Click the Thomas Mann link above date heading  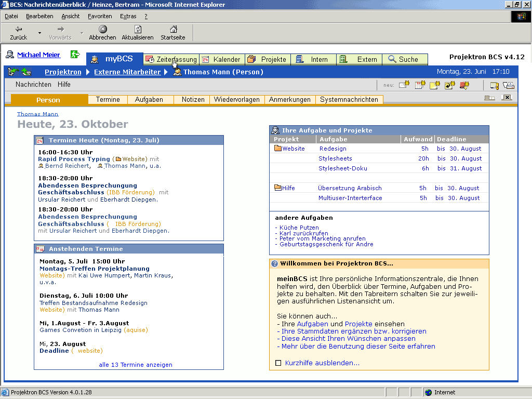click(x=37, y=114)
